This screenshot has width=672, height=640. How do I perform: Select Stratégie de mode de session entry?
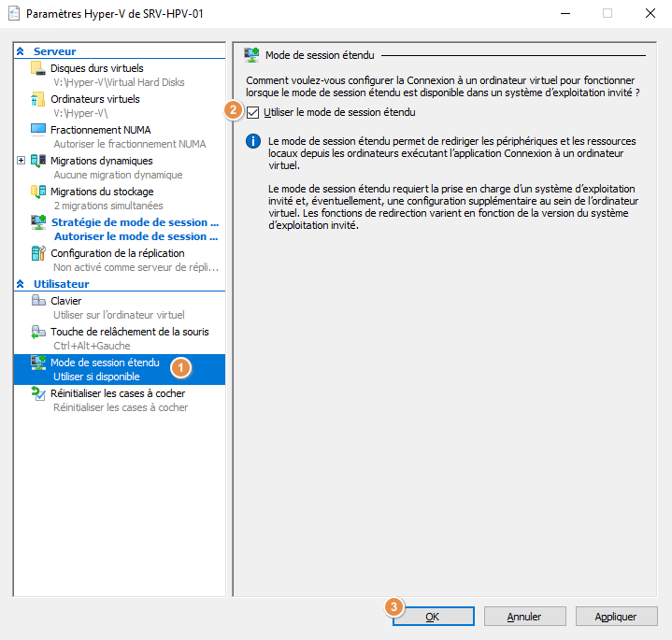pos(135,222)
